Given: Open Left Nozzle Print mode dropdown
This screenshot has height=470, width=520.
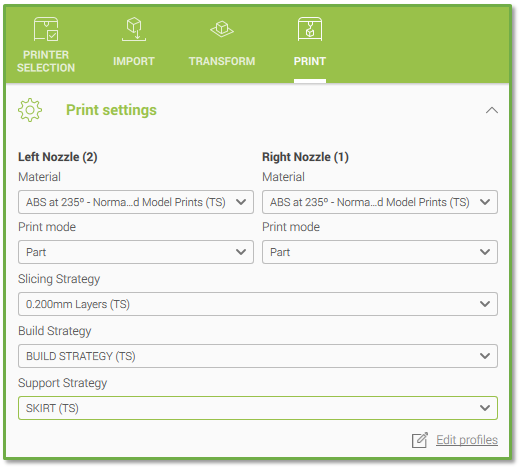Looking at the screenshot, I should tap(136, 252).
